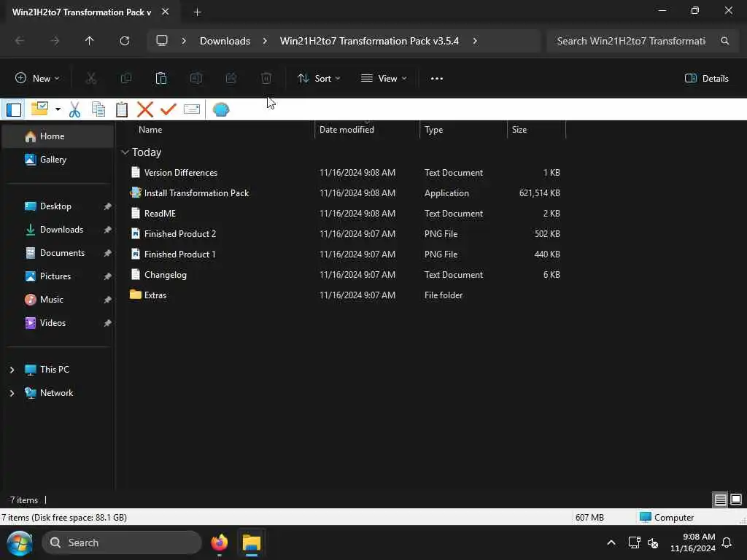Image resolution: width=747 pixels, height=560 pixels.
Task: Click File Explorer icon on taskbar
Action: (252, 542)
